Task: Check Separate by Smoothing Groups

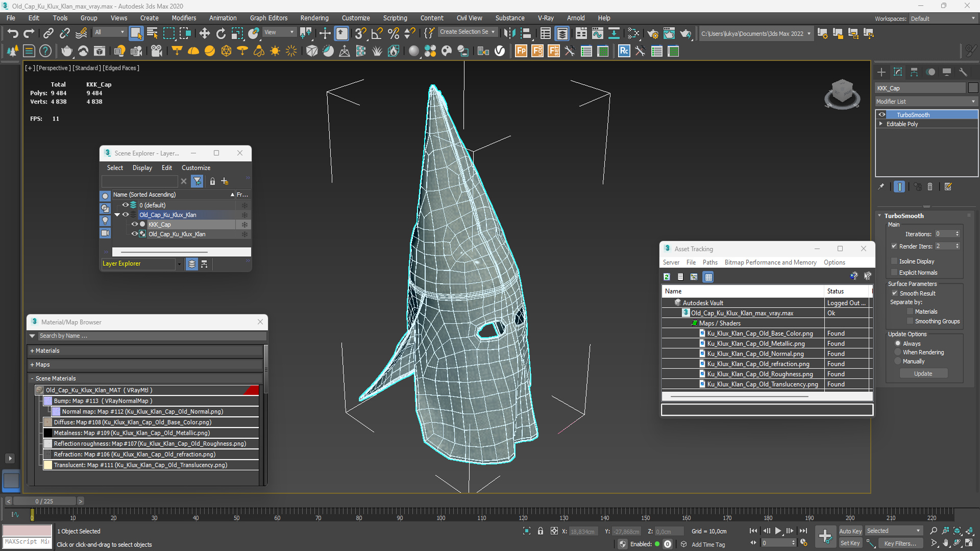Action: click(910, 321)
